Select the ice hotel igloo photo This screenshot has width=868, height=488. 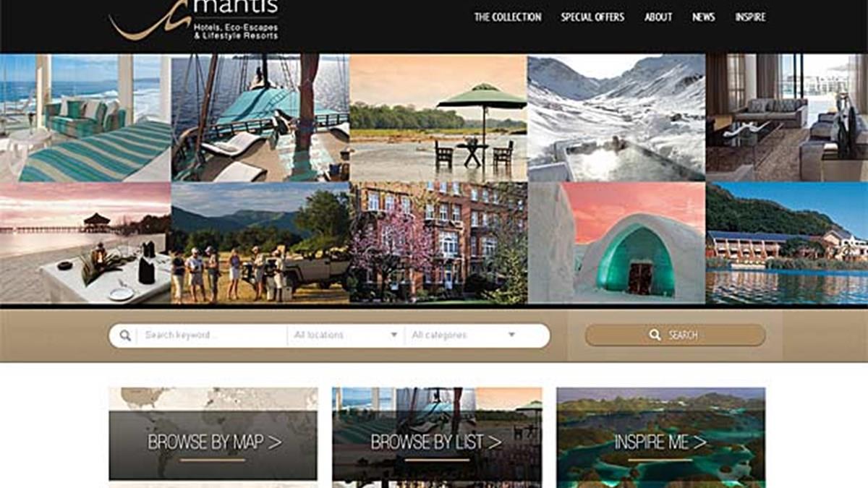click(616, 242)
